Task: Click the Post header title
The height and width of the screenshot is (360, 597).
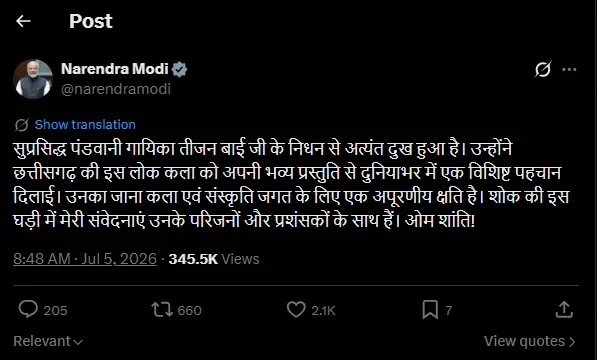Action: point(91,21)
